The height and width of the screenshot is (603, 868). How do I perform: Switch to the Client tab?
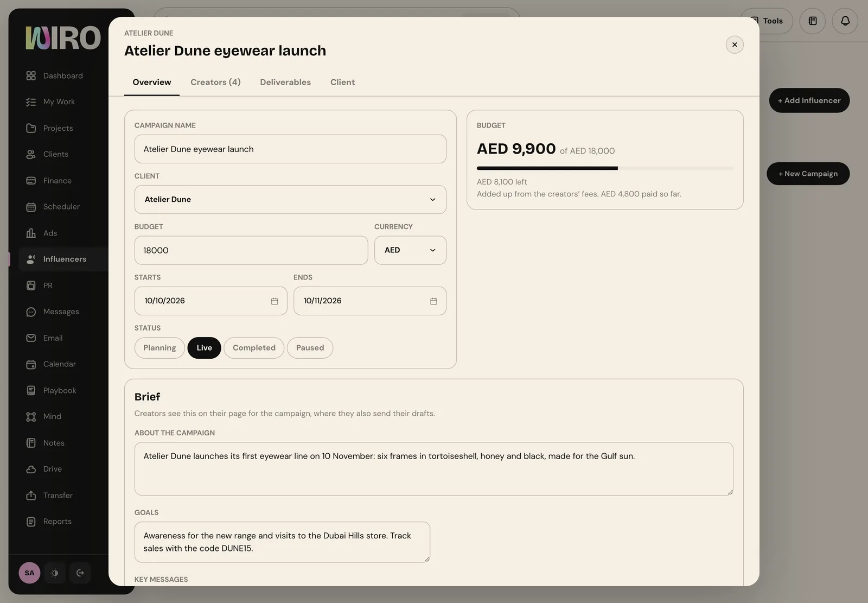tap(342, 82)
